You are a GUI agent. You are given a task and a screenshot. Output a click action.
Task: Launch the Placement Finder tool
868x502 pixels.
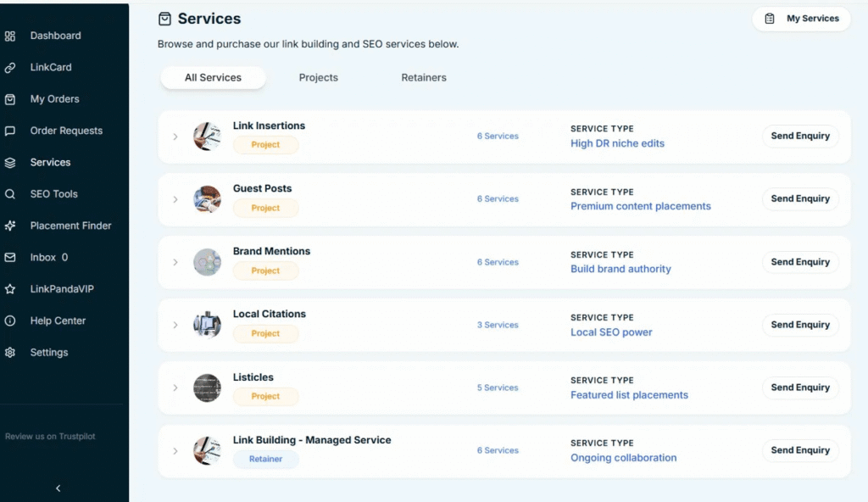69,226
